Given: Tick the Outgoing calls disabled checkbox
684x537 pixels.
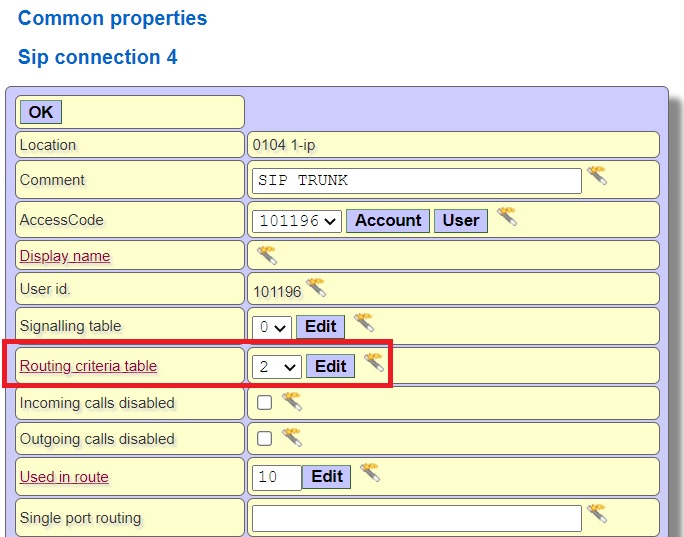Looking at the screenshot, I should 265,438.
